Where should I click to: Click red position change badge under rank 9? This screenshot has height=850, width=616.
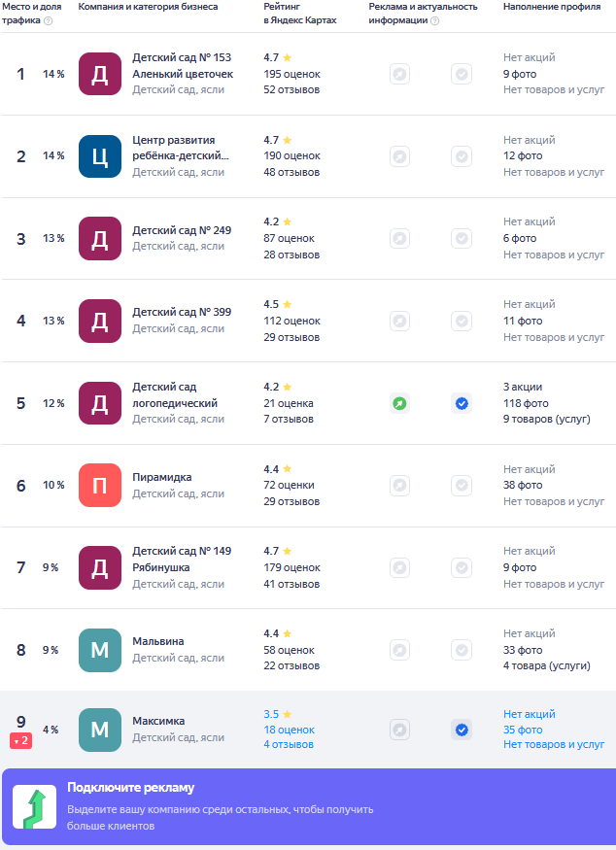[21, 741]
